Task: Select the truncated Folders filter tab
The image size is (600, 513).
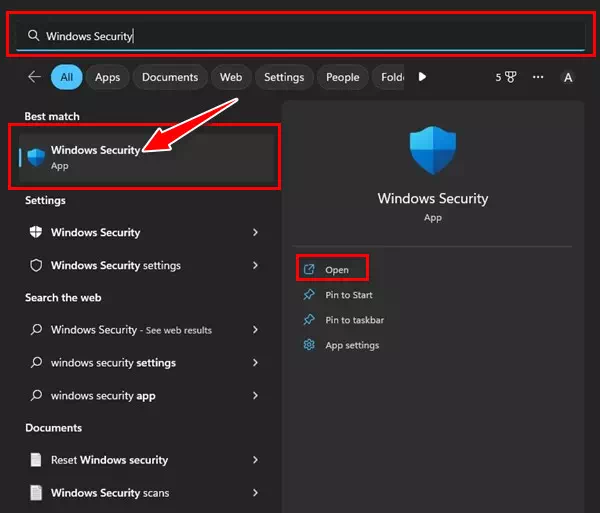Action: click(389, 77)
